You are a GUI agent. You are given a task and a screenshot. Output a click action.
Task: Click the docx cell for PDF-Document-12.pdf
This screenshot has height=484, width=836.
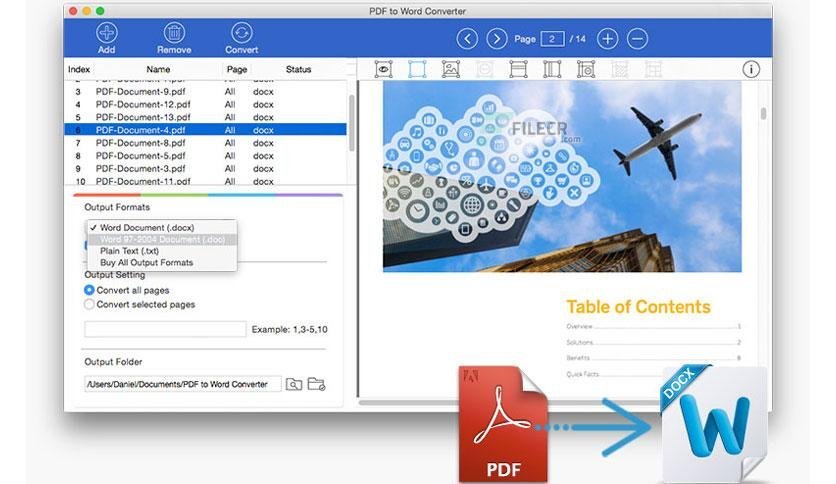(x=263, y=104)
